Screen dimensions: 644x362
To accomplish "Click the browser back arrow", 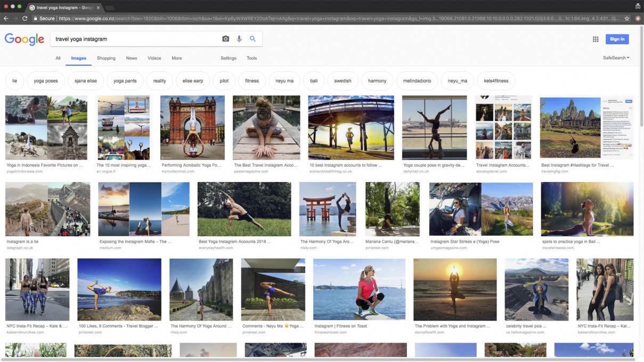I will click(6, 18).
